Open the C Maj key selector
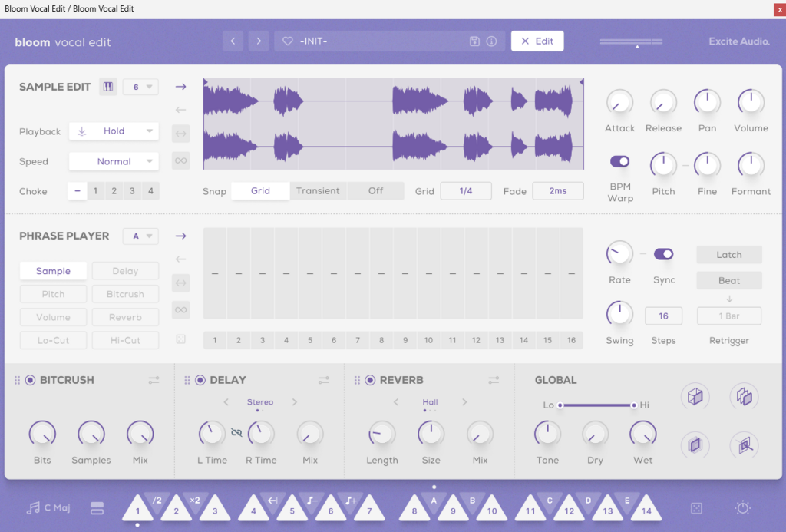The height and width of the screenshot is (532, 786). (x=48, y=508)
